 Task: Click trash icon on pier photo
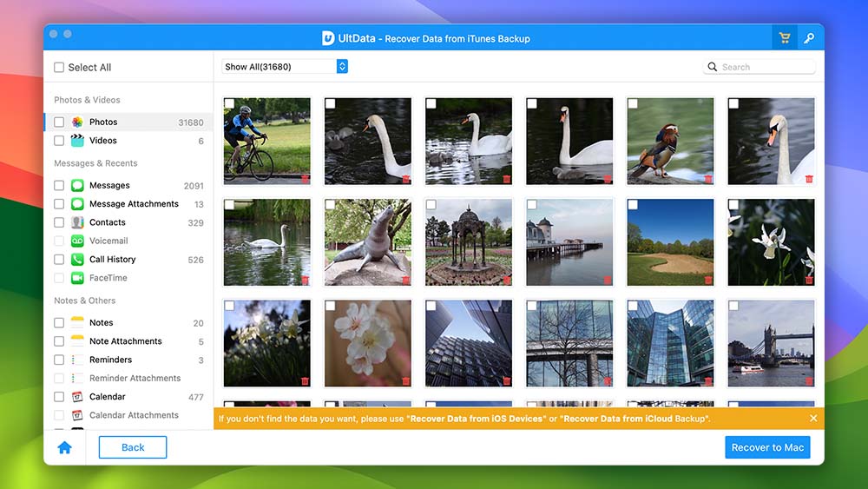tap(608, 281)
